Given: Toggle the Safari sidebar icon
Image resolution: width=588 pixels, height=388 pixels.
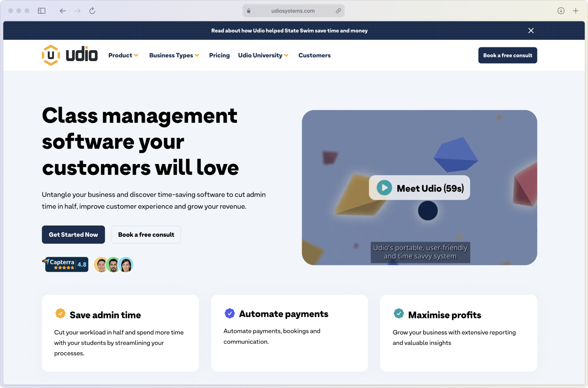Looking at the screenshot, I should (41, 11).
